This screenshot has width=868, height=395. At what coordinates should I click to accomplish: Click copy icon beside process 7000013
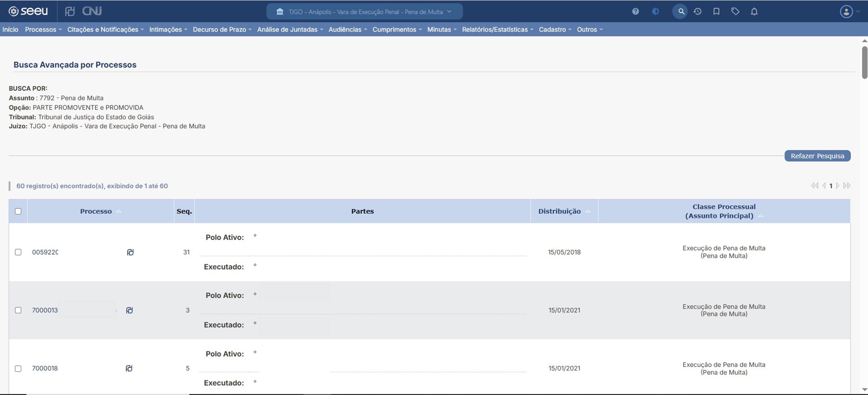[129, 310]
